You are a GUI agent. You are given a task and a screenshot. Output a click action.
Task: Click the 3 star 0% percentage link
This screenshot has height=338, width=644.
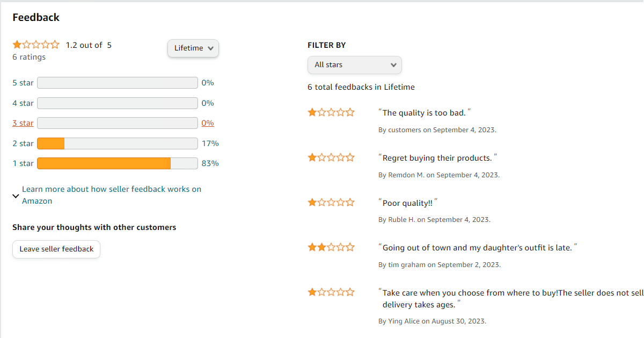point(208,123)
